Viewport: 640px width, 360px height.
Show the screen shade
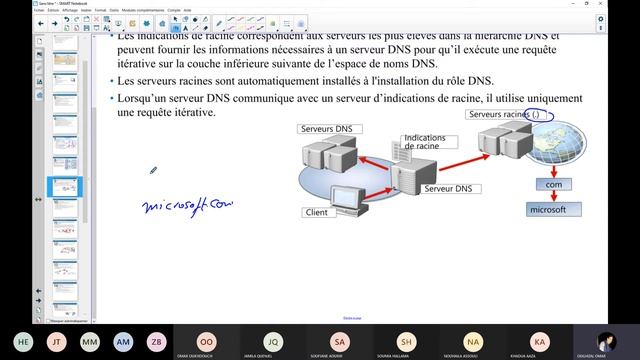(x=96, y=28)
